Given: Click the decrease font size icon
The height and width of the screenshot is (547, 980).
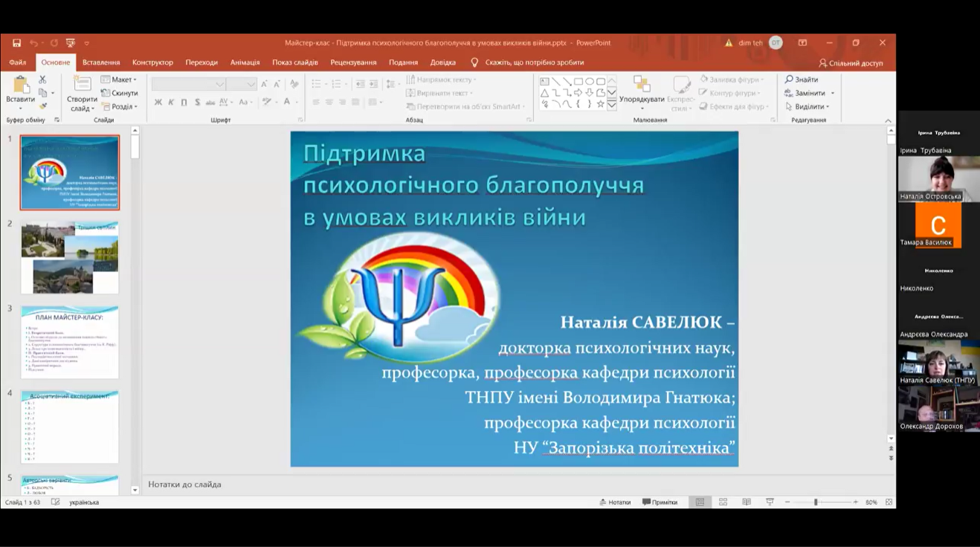Looking at the screenshot, I should (277, 84).
